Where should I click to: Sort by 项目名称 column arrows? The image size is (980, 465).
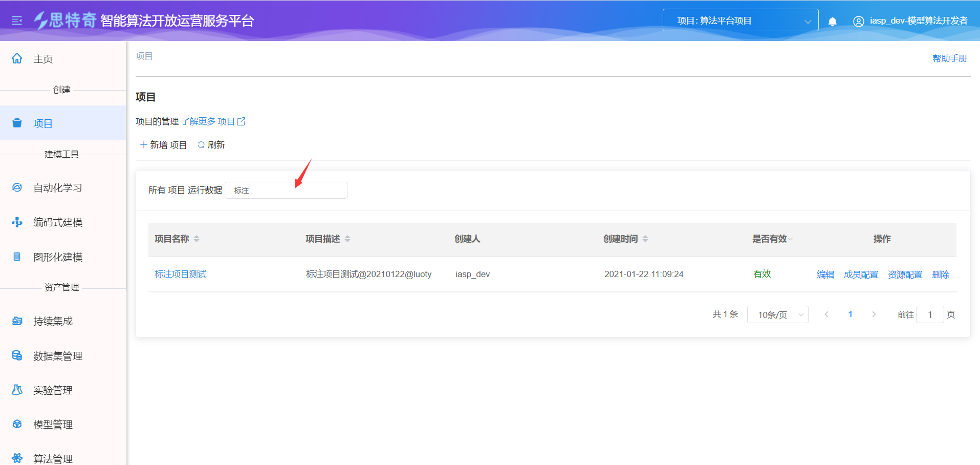click(x=197, y=239)
